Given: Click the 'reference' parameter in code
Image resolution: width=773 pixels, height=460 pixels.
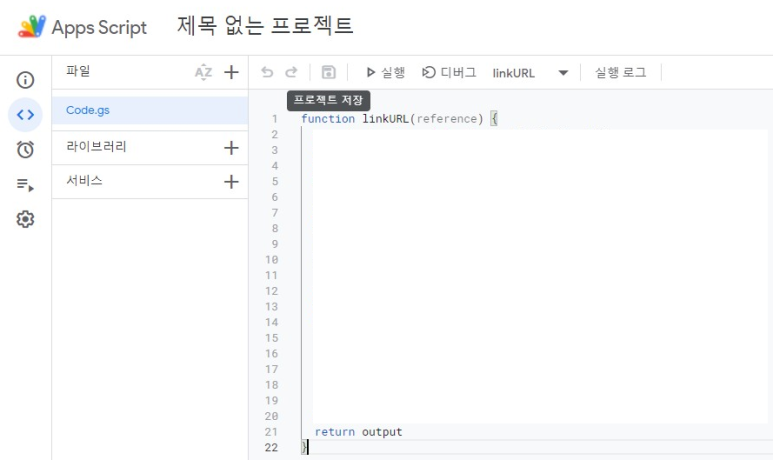Looking at the screenshot, I should click(x=447, y=119).
